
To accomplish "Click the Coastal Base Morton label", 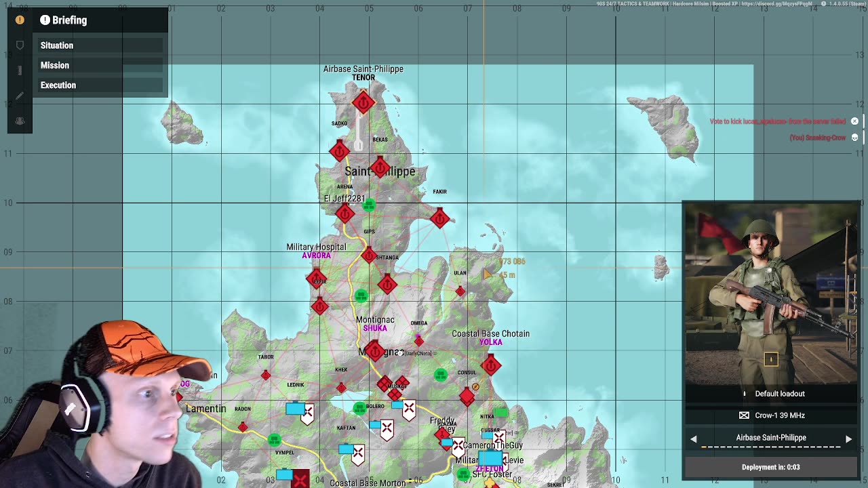I will [368, 483].
